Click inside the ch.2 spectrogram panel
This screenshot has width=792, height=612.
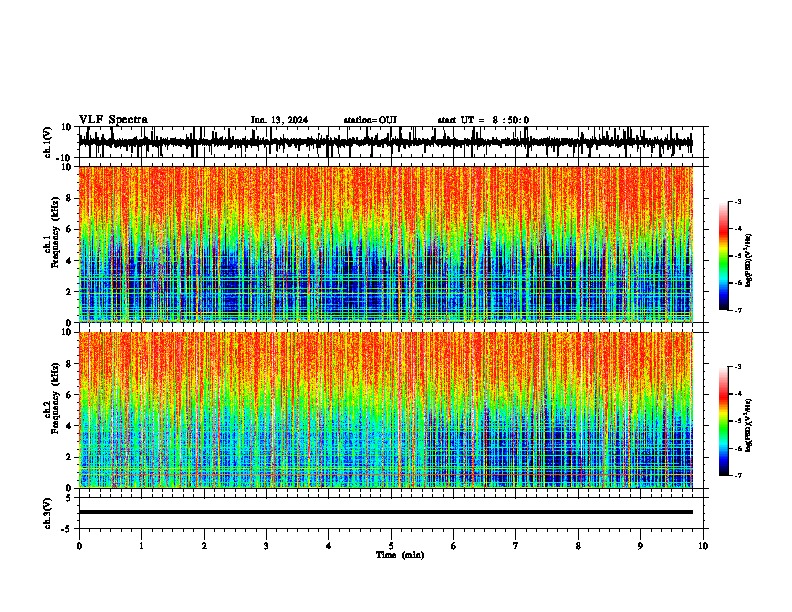(385, 410)
